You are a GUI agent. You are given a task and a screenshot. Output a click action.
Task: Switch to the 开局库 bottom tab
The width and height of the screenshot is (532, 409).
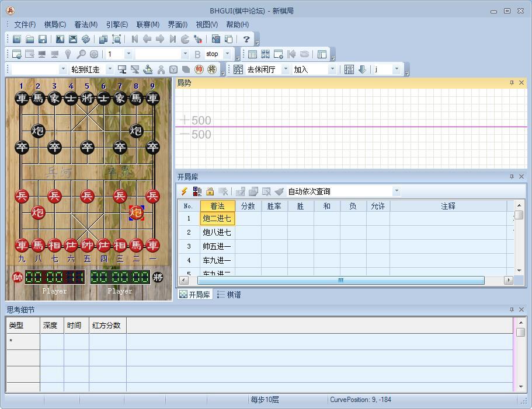195,295
